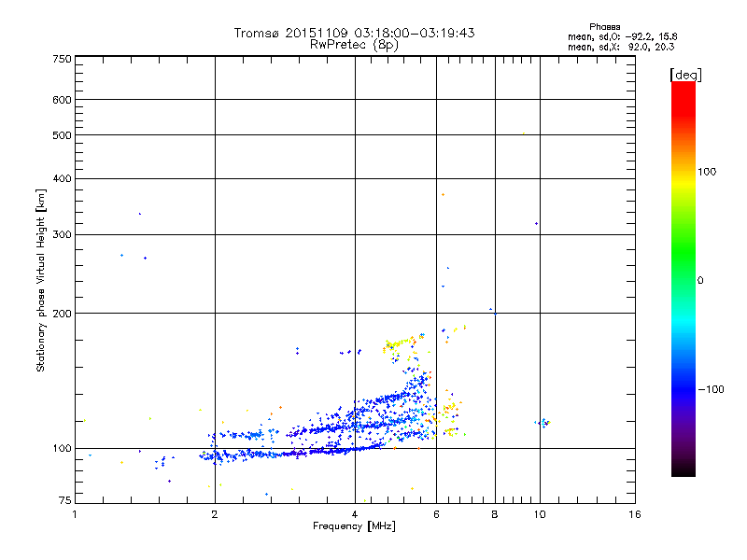Click the x-axis tick label '6'
This screenshot has width=747, height=560.
tap(436, 514)
